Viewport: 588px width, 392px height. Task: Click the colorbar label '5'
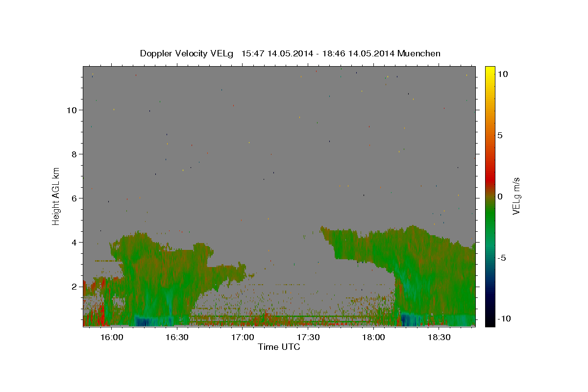click(x=500, y=135)
